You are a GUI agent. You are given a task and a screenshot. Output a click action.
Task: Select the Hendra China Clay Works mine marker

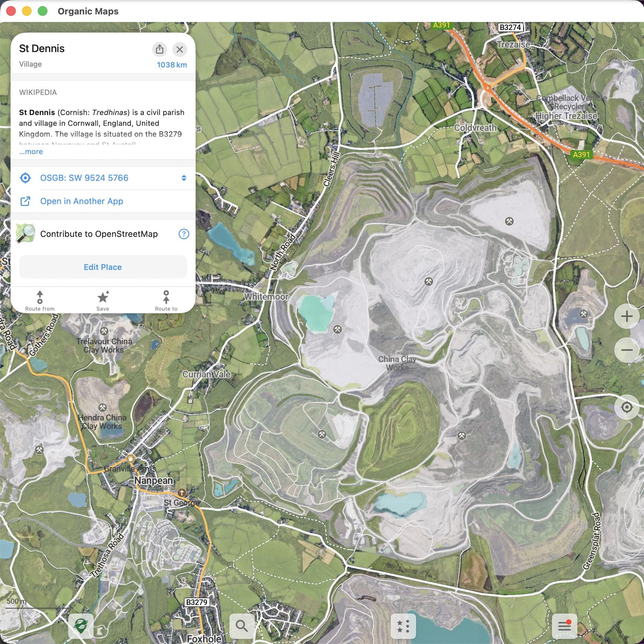(102, 407)
